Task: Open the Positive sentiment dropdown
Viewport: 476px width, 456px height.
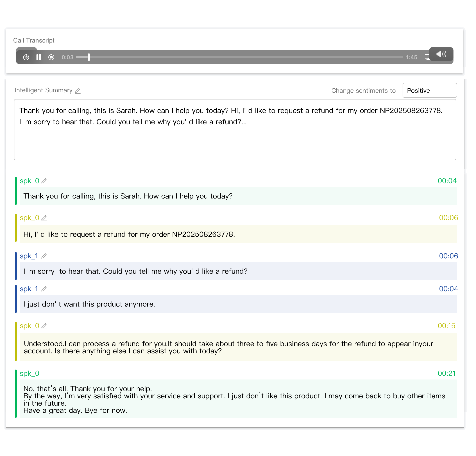Action: click(x=429, y=90)
